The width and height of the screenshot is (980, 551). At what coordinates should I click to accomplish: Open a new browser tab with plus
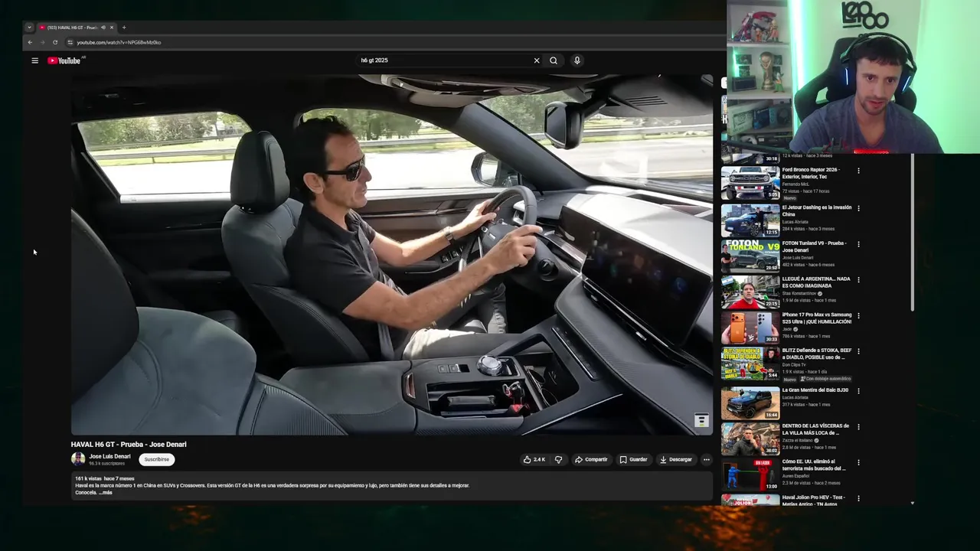124,28
